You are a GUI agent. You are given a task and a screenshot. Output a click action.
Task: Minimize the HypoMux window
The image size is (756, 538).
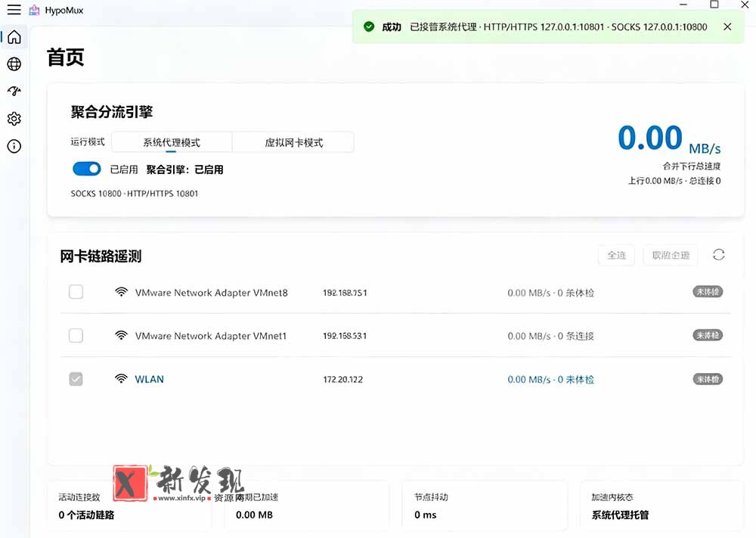tap(683, 5)
